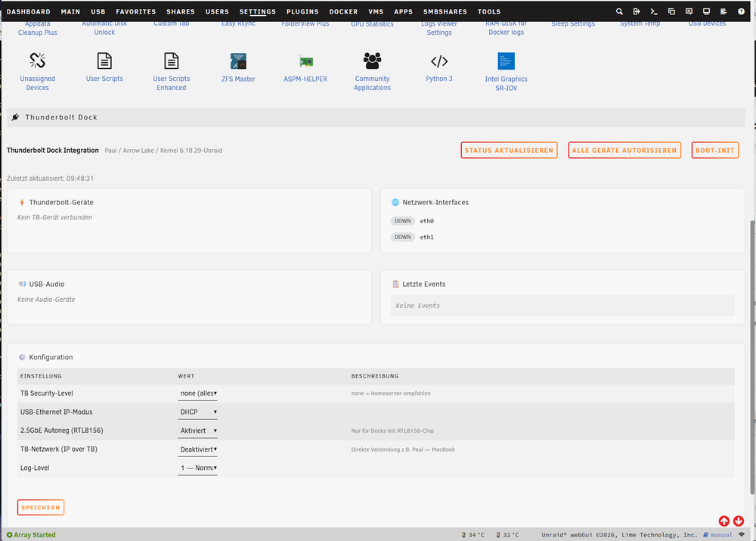Open the Log-Level dropdown
Viewport: 756px width, 541px height.
click(197, 468)
